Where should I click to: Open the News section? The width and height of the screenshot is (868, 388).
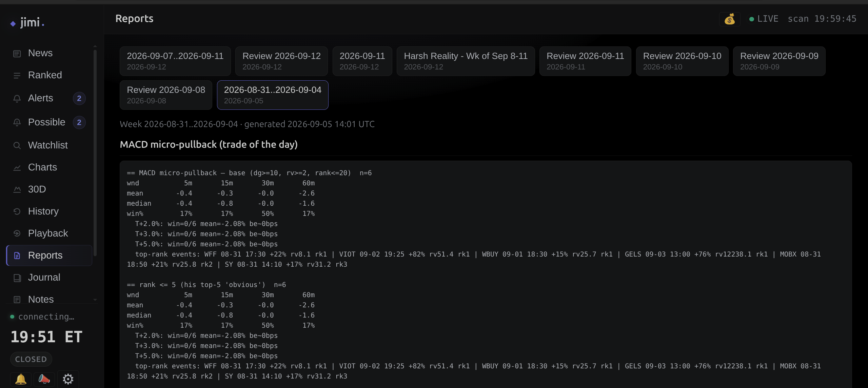click(49, 53)
